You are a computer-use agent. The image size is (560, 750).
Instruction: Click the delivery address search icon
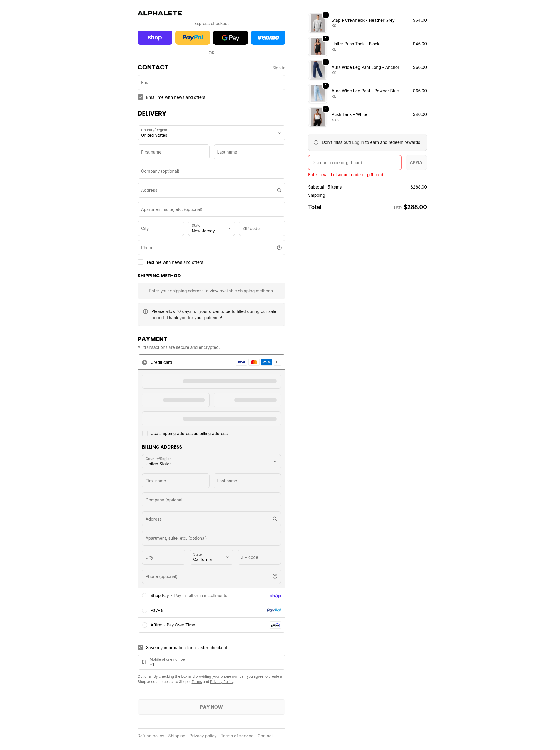pyautogui.click(x=279, y=190)
